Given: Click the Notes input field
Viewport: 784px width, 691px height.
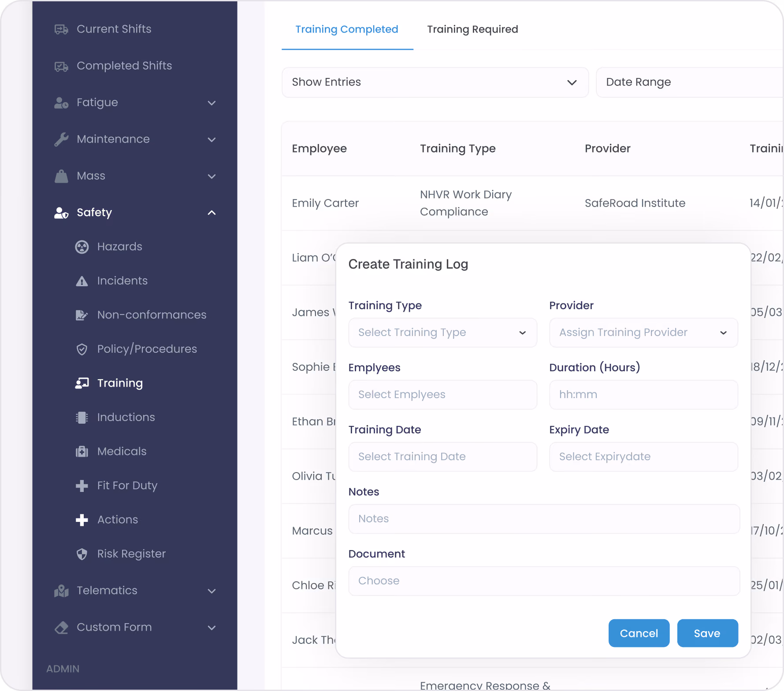Looking at the screenshot, I should coord(544,519).
